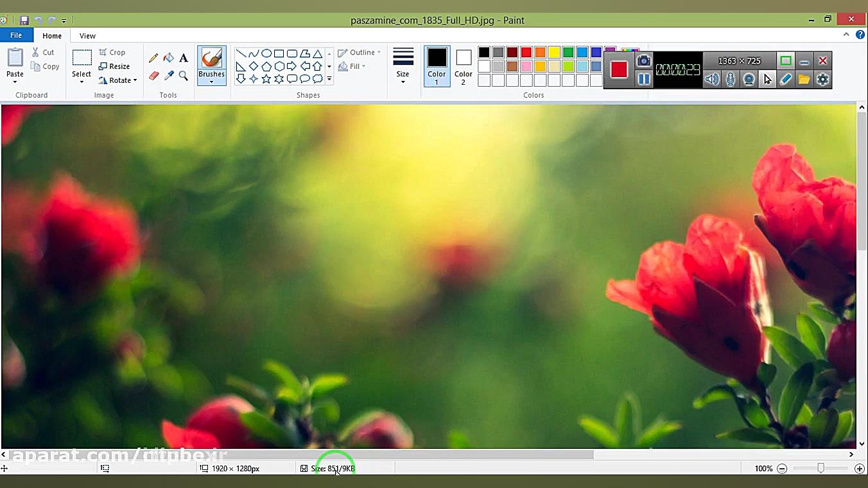Take a snapshot with recorder camera icon
Screen dimensions: 868x488
(643, 61)
